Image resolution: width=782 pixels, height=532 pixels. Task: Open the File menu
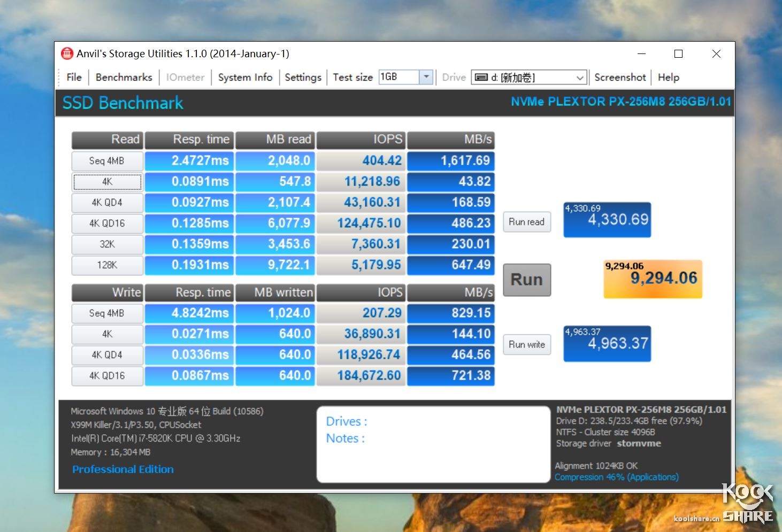(x=74, y=78)
